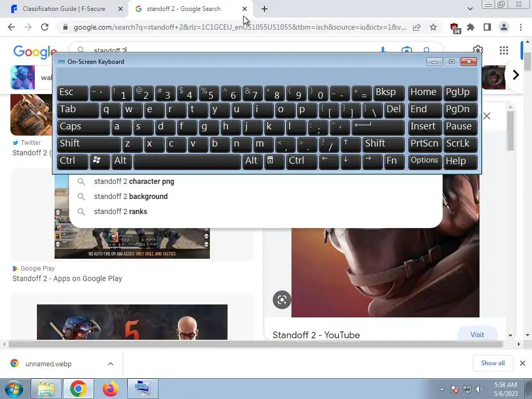Viewport: 532px width, 399px height.
Task: Open the tab search dropdown arrow
Action: (470, 9)
